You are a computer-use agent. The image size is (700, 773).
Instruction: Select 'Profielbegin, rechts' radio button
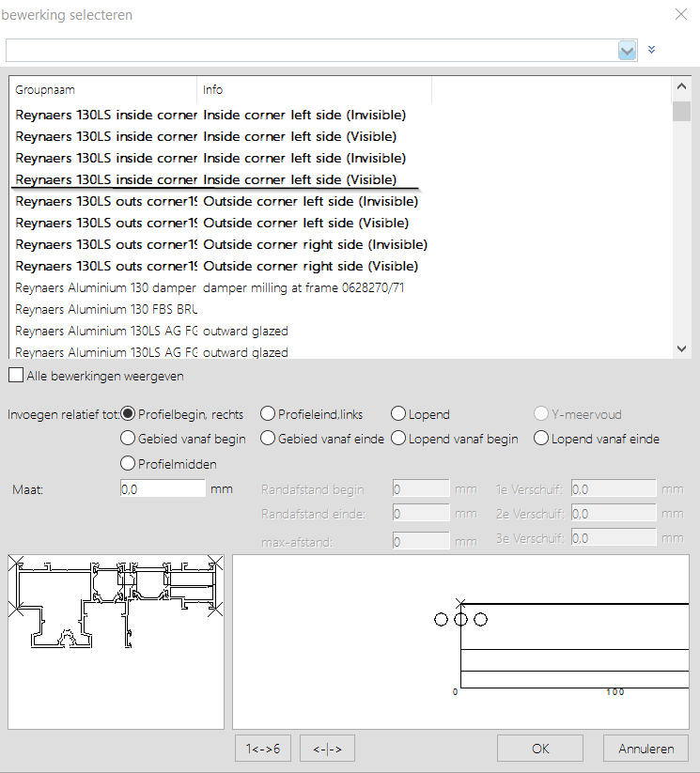(128, 413)
